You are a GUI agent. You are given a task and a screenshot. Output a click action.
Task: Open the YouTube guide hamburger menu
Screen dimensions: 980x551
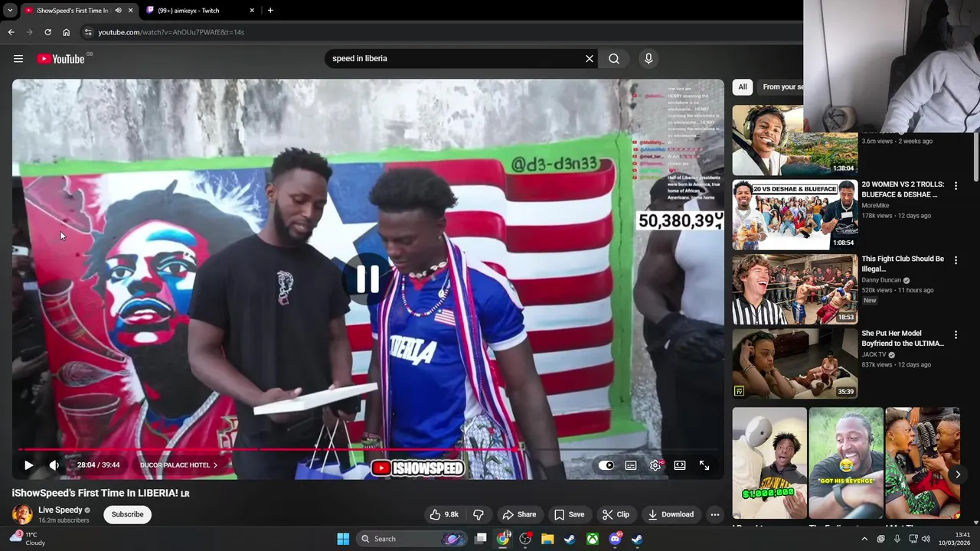18,59
